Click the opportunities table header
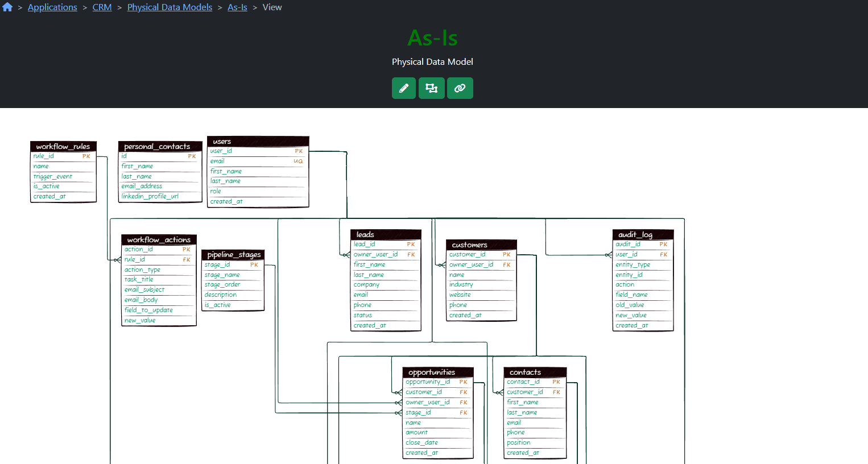 (x=437, y=372)
